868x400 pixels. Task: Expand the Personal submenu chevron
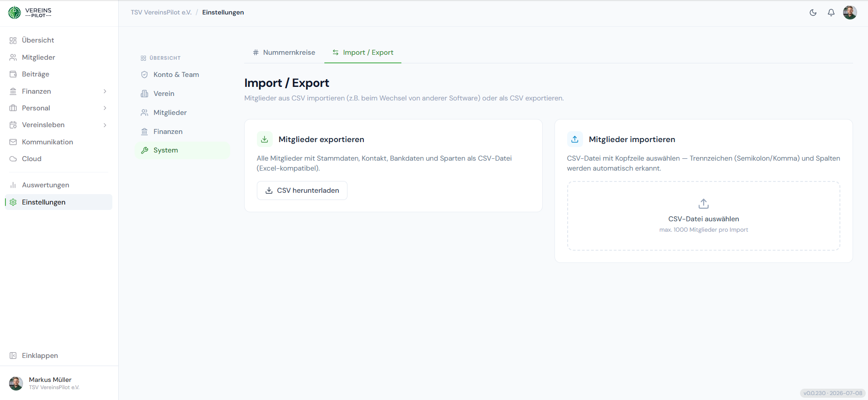pyautogui.click(x=105, y=108)
